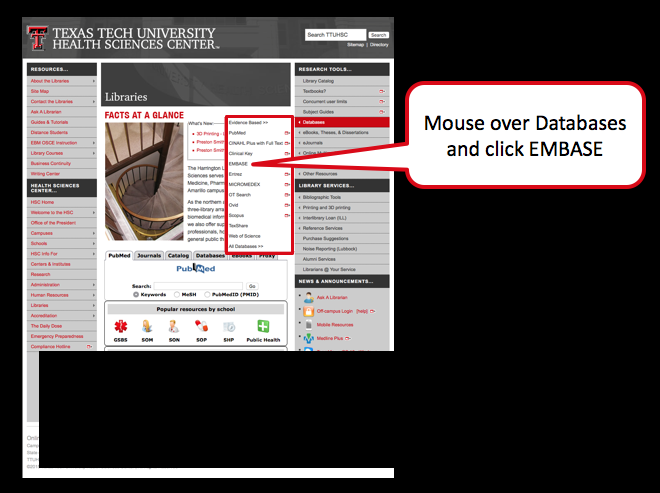Image resolution: width=660 pixels, height=493 pixels.
Task: Click the Texas Tech Double T logo
Action: click(37, 38)
